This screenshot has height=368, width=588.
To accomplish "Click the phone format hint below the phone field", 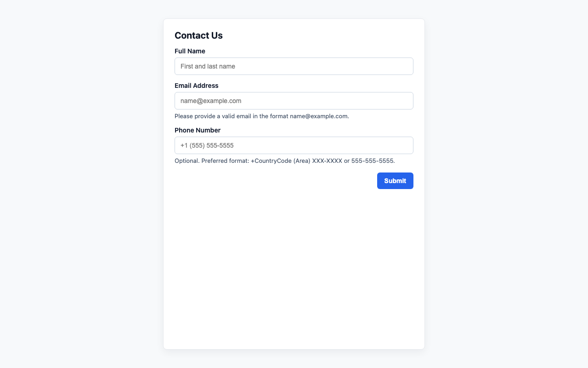I will pyautogui.click(x=285, y=161).
